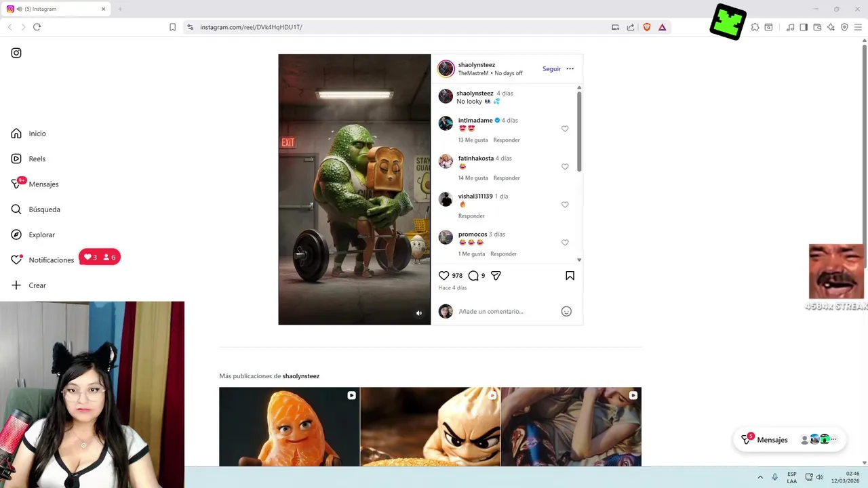Like the post with the heart icon

[x=443, y=276]
